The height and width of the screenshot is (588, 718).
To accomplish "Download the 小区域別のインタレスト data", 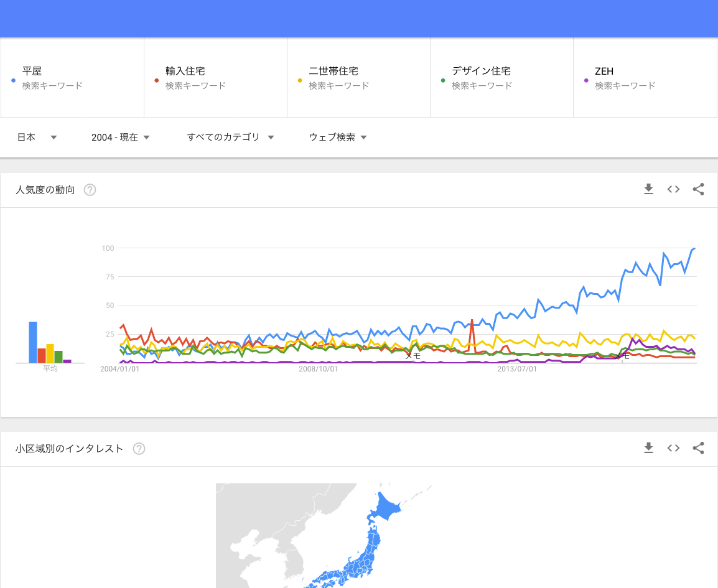I will click(x=648, y=448).
